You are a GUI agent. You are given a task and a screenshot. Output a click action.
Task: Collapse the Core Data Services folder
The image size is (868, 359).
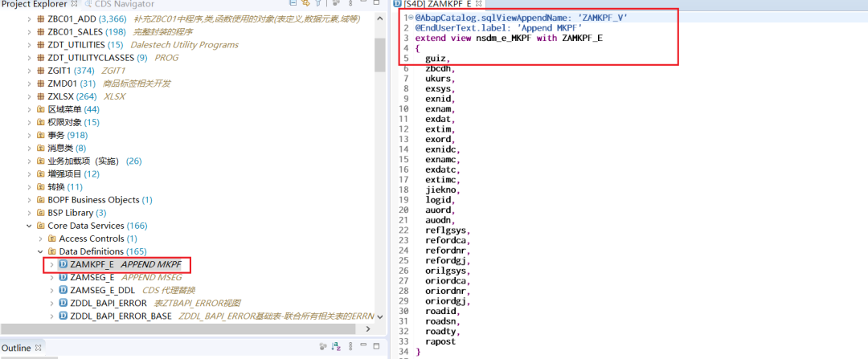click(x=30, y=226)
